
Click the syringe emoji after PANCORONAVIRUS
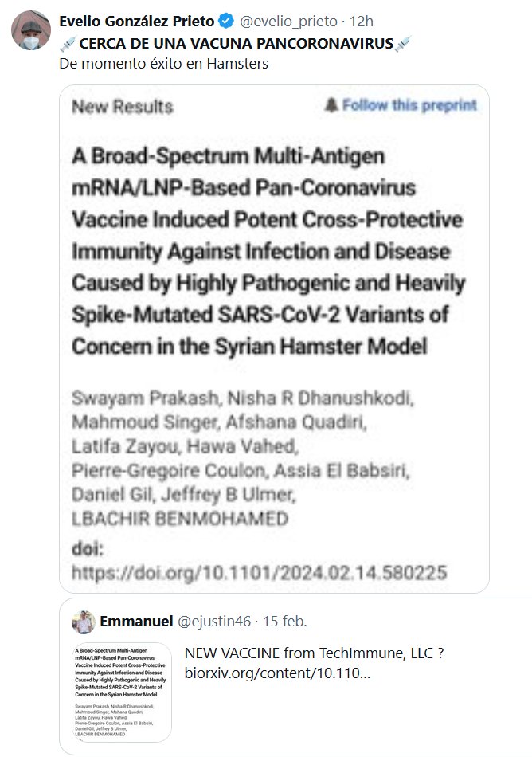[403, 44]
